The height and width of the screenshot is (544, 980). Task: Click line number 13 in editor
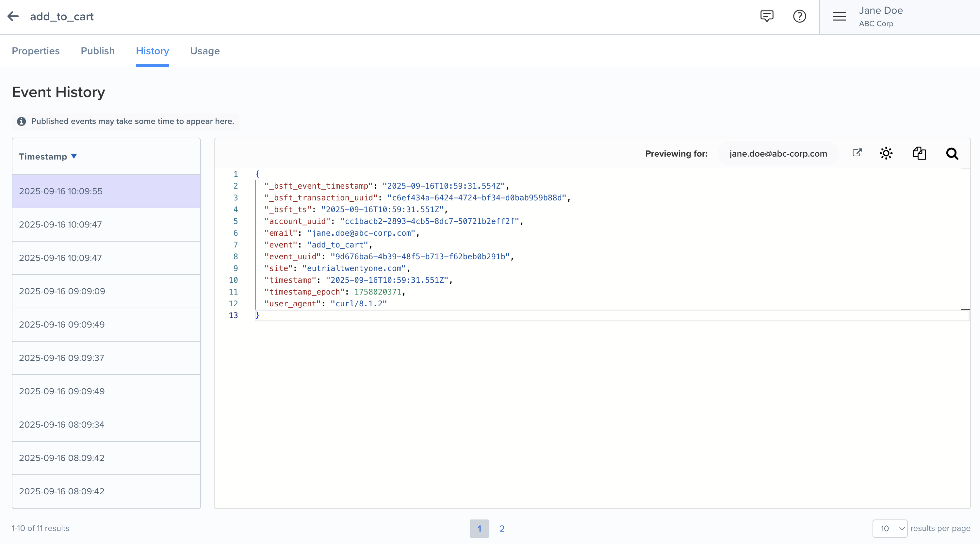pos(233,315)
